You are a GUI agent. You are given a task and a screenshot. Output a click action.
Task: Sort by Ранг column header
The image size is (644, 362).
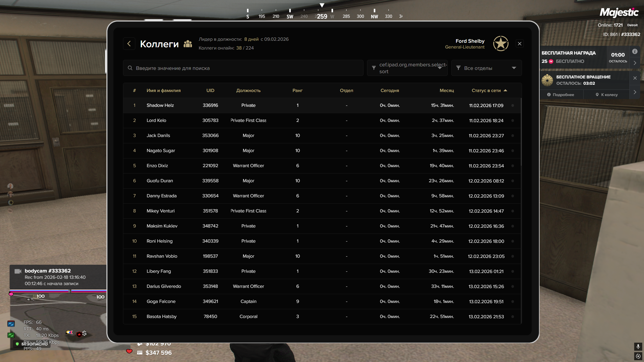[x=297, y=90]
